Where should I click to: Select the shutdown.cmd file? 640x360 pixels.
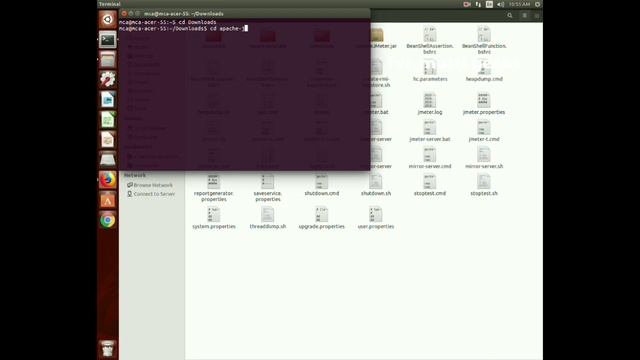pos(322,185)
